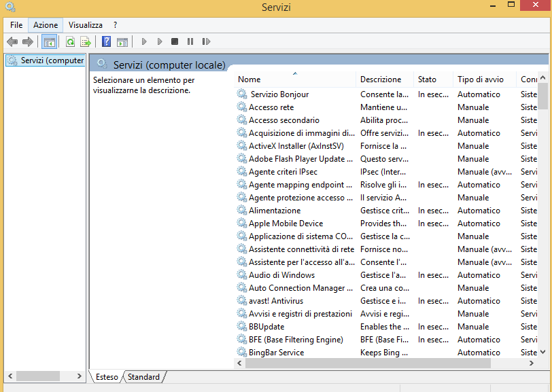Click the Pause Service icon
Image resolution: width=552 pixels, height=392 pixels.
coord(190,41)
